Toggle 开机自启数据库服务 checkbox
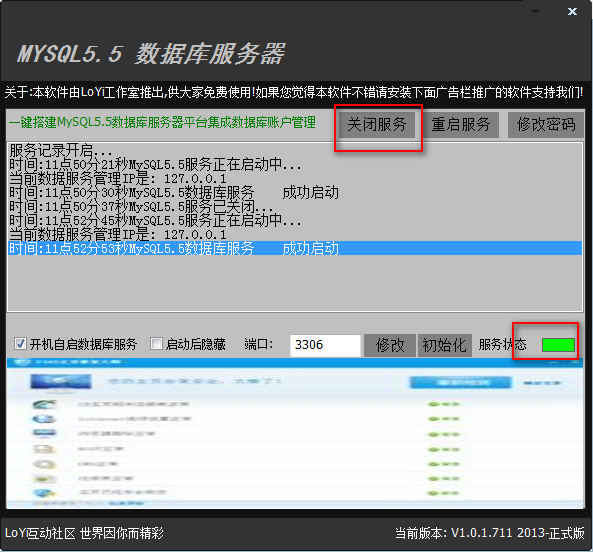Viewport: 593px width, 552px height. pyautogui.click(x=20, y=344)
